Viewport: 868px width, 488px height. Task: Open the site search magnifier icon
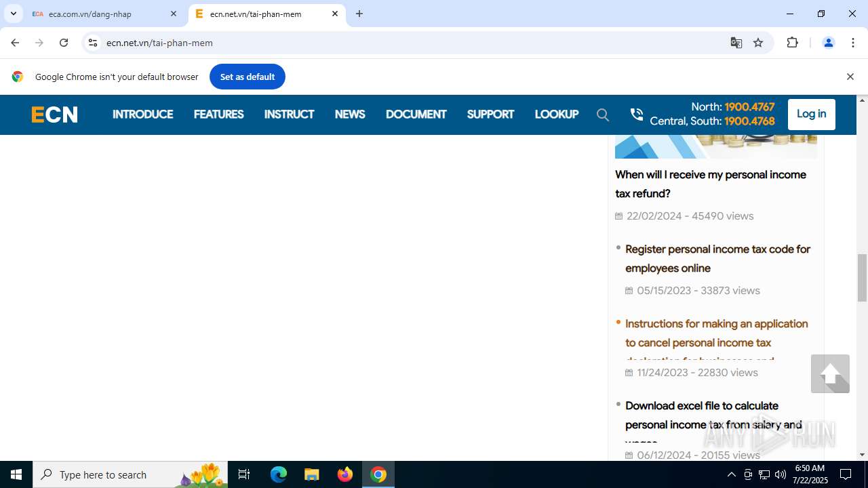pyautogui.click(x=603, y=115)
